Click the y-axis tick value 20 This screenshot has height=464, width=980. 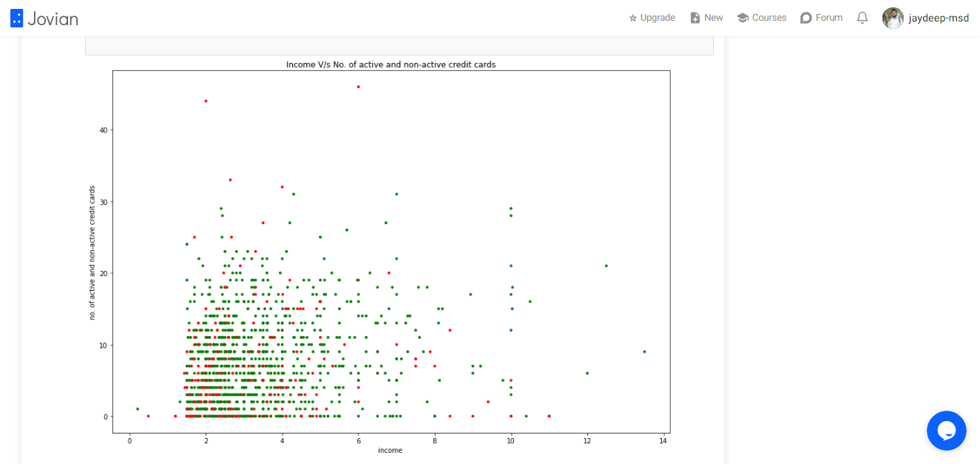tap(104, 273)
